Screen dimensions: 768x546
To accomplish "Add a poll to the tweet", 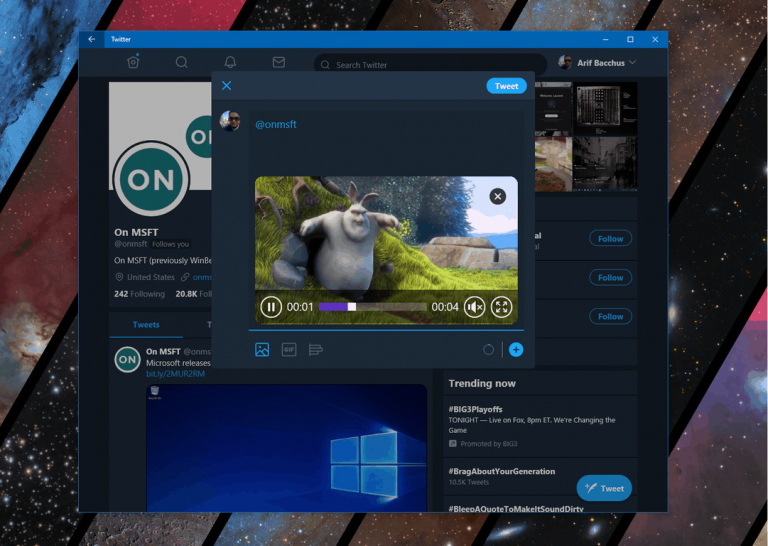I will 315,350.
